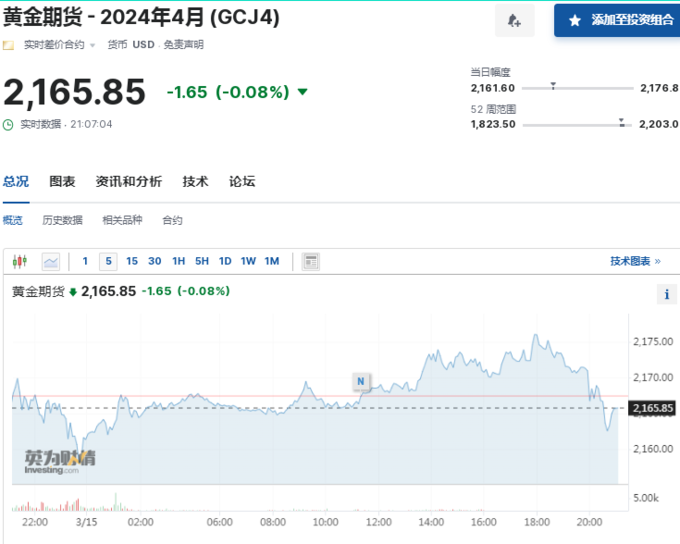
Task: Select the 1M chart interval
Action: (x=272, y=261)
